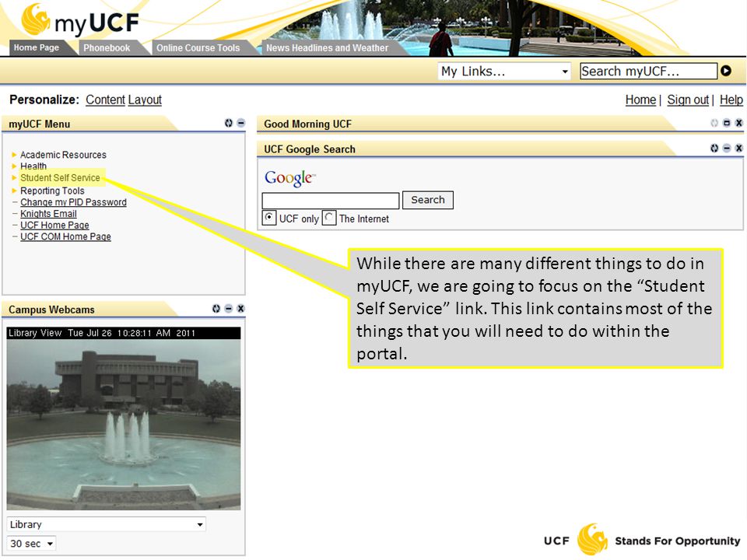
Task: Open the Personalize Content link
Action: click(105, 100)
